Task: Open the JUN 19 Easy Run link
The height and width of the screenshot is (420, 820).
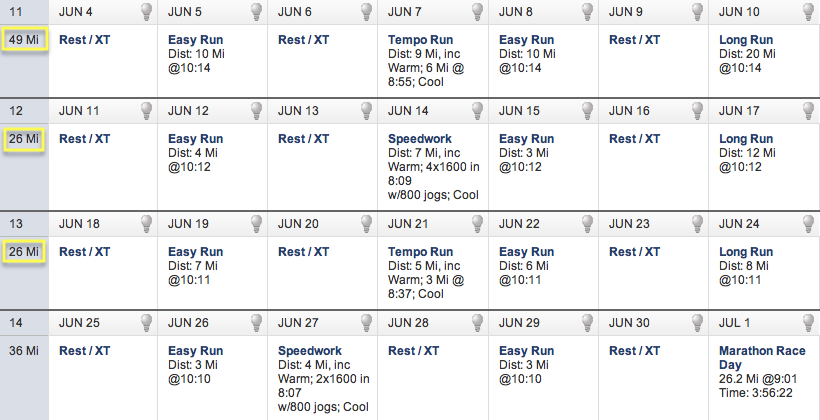Action: click(x=196, y=252)
